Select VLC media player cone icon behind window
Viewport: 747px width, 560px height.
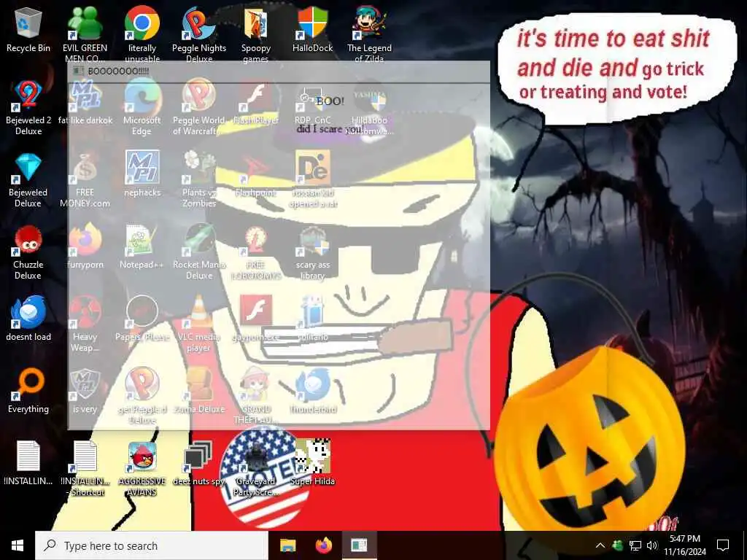[199, 324]
